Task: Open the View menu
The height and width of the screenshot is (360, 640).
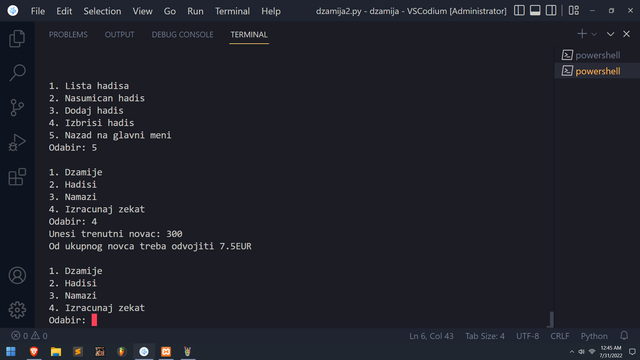Action: pyautogui.click(x=142, y=11)
